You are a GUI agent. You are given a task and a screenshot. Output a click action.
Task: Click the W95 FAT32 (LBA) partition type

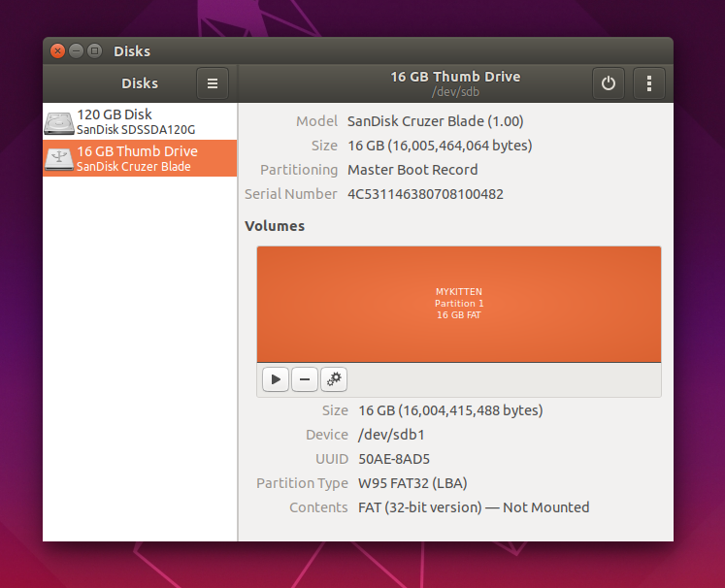(x=412, y=483)
